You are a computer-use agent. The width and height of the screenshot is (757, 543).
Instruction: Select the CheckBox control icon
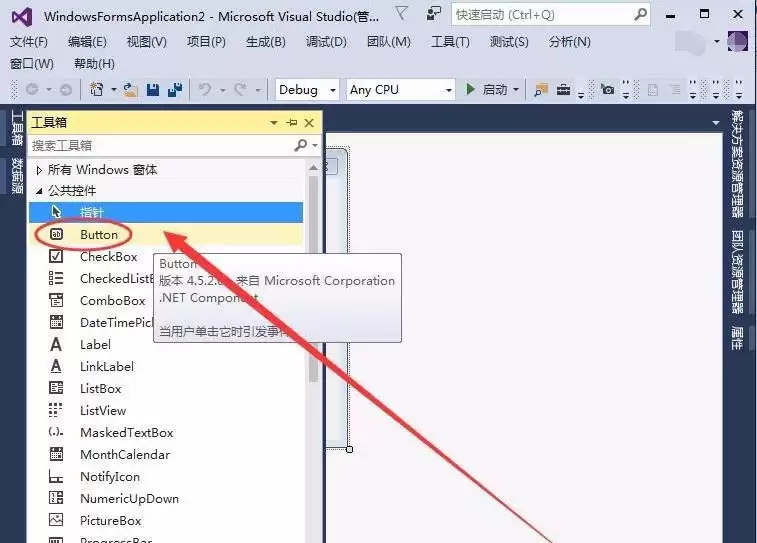pos(56,256)
